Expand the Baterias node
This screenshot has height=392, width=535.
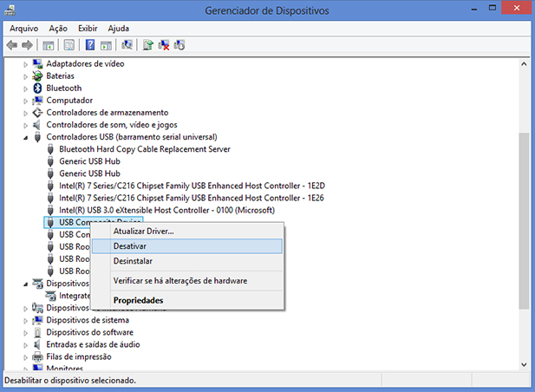click(26, 76)
